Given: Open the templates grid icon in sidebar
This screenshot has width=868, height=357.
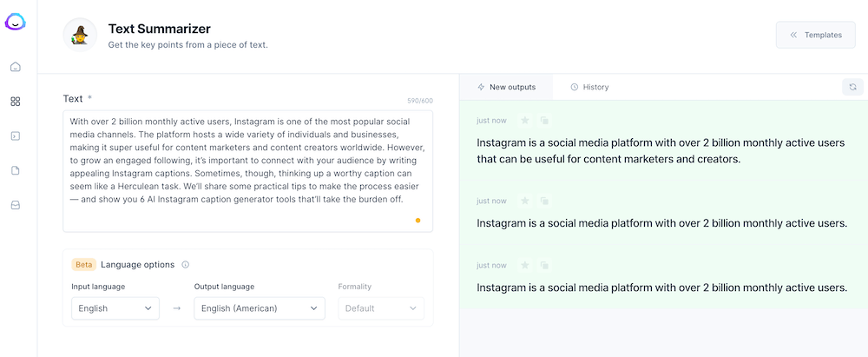Looking at the screenshot, I should pyautogui.click(x=16, y=102).
